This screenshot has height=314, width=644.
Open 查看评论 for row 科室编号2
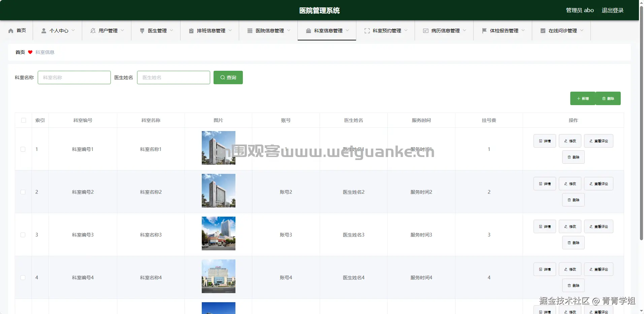pos(599,184)
